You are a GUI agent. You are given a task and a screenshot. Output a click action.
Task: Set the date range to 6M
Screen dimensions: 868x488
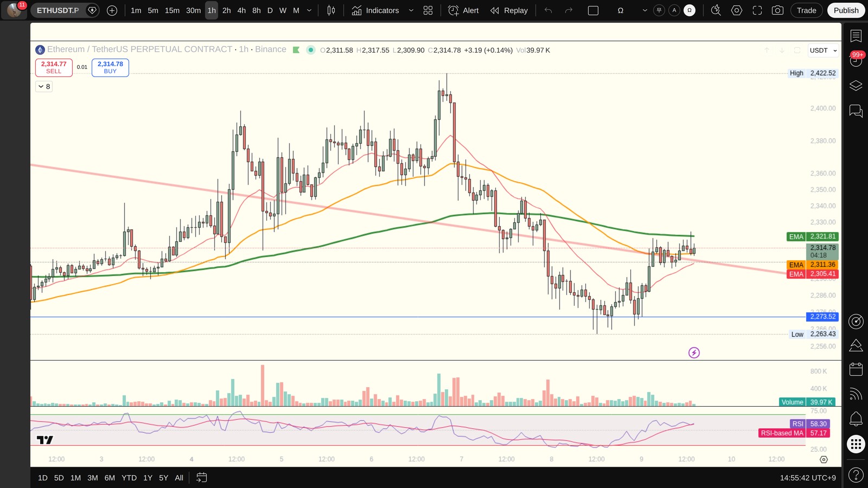click(x=110, y=478)
